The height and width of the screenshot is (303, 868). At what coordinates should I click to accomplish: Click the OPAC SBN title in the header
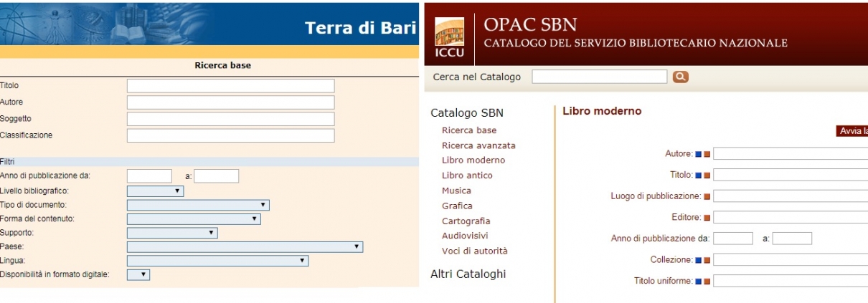point(531,24)
